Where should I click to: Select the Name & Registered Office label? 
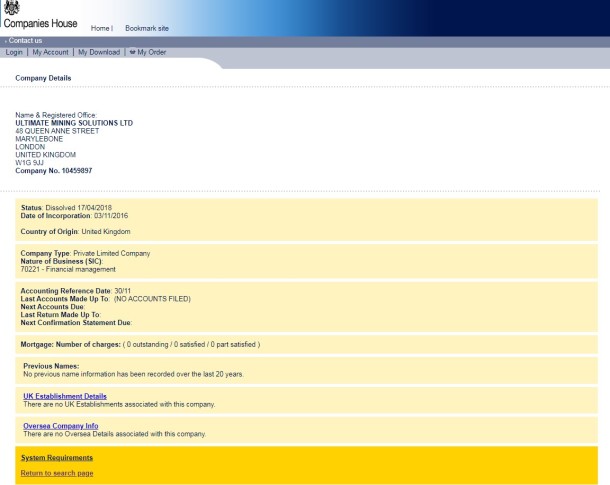point(56,115)
